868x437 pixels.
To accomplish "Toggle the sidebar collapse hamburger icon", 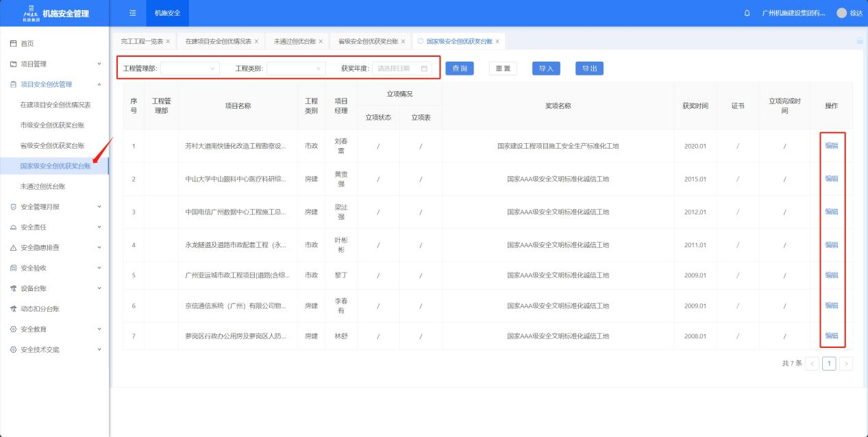I will [x=132, y=13].
